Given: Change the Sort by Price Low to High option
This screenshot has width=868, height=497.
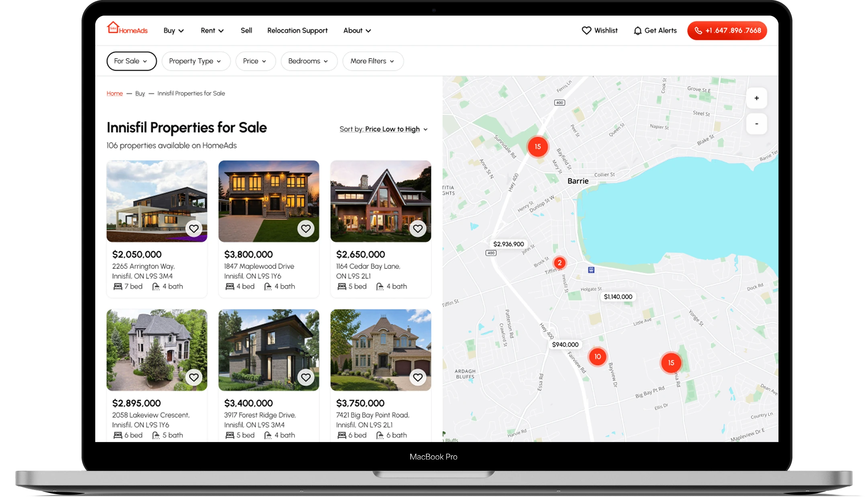Looking at the screenshot, I should (384, 129).
